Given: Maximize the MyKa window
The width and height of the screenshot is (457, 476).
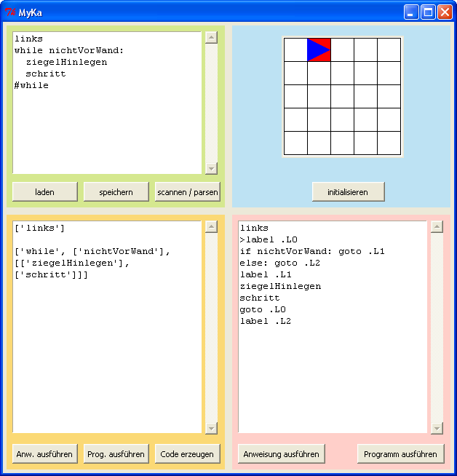Looking at the screenshot, I should point(428,12).
